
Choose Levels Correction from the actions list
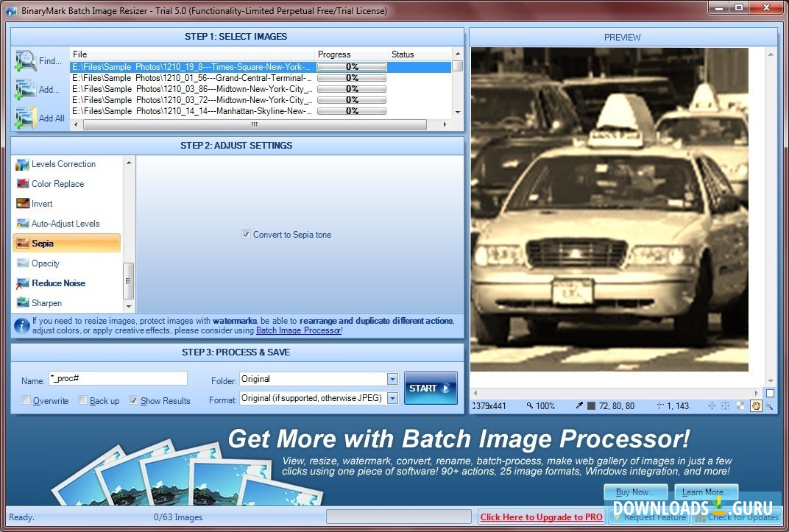tap(63, 164)
